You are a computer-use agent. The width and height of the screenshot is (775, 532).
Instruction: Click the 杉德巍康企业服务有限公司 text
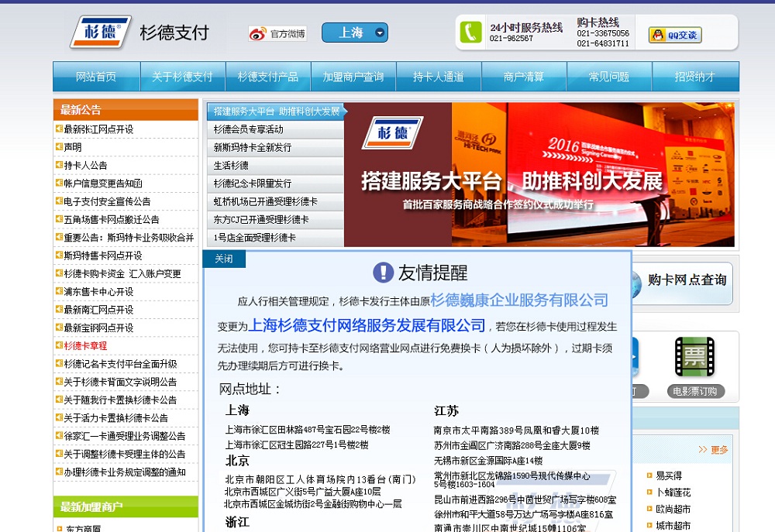519,300
